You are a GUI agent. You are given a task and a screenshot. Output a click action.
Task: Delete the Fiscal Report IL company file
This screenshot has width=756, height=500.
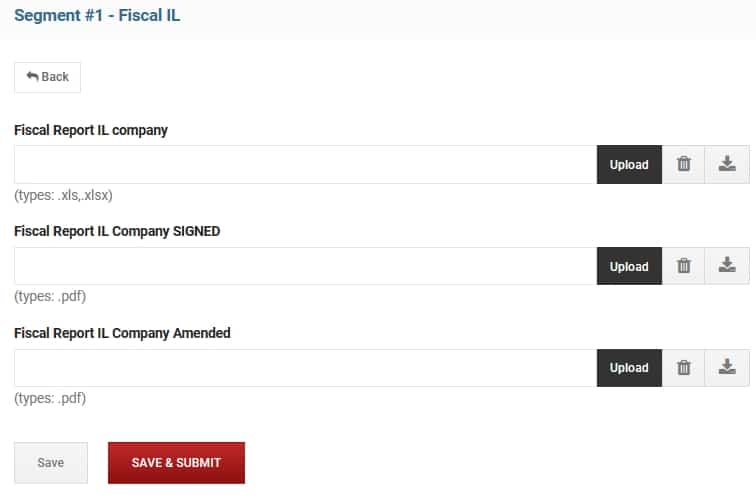coord(683,164)
